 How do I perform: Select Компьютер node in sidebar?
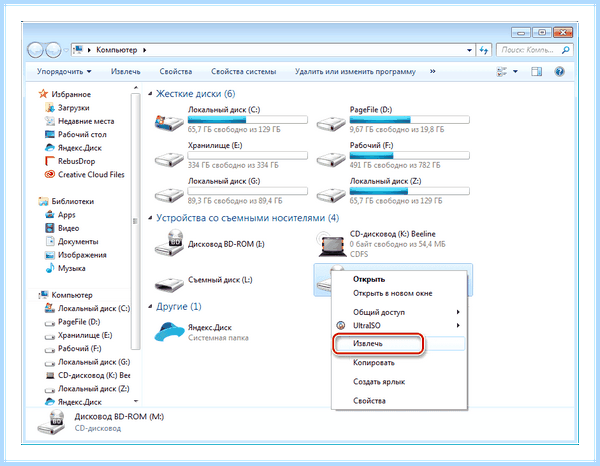click(65, 295)
